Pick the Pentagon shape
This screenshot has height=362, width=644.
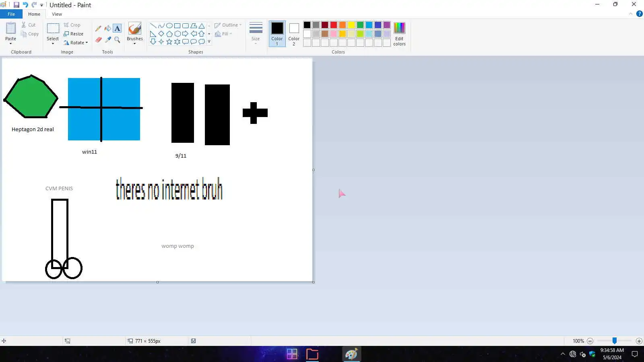[169, 34]
